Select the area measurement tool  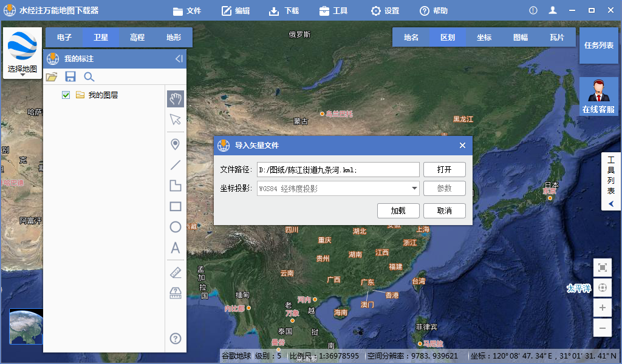pos(176,293)
